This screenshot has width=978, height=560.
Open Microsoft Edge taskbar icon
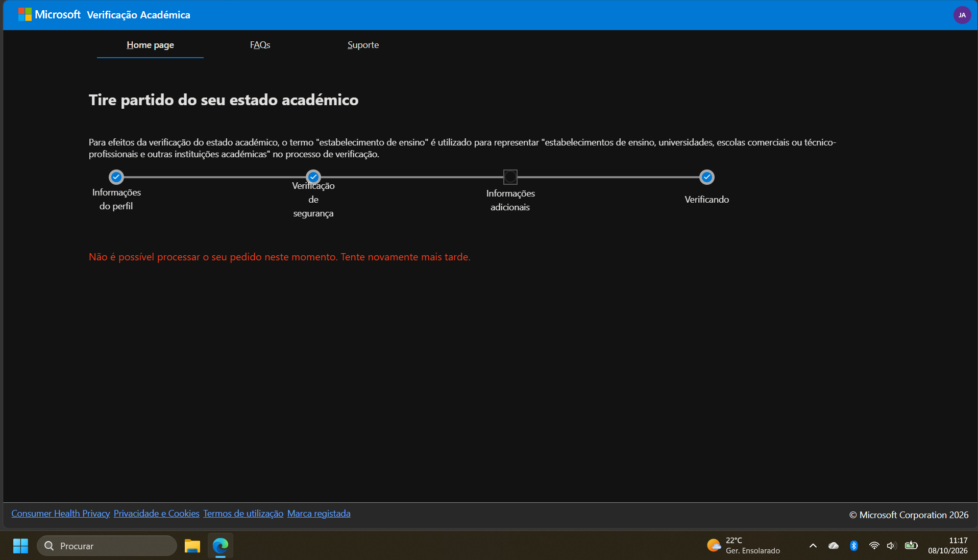[x=221, y=546]
